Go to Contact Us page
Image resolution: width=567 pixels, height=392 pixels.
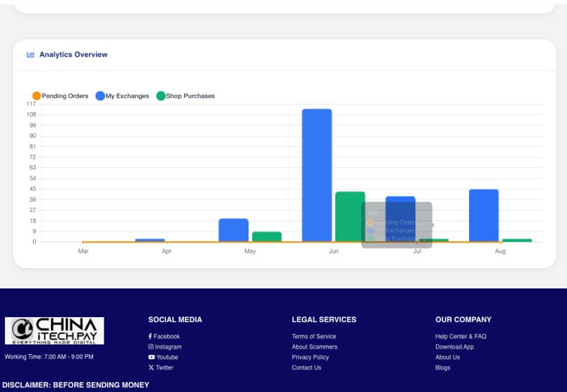pos(307,368)
